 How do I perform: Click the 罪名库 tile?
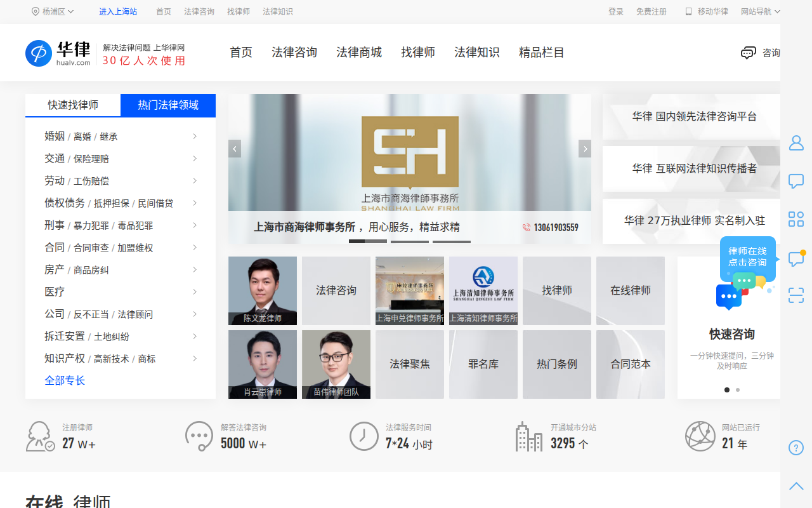pyautogui.click(x=483, y=364)
